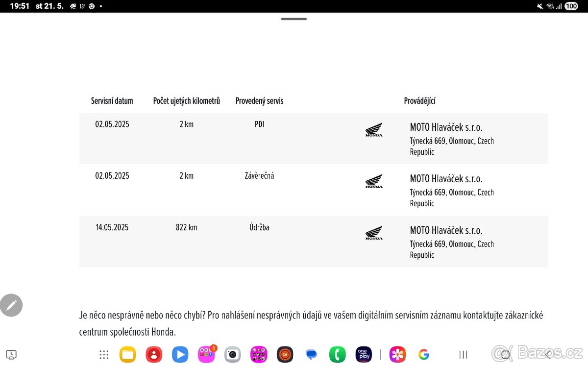Open the screen-share icon at bottom left
Image resolution: width=588 pixels, height=367 pixels.
12,354
